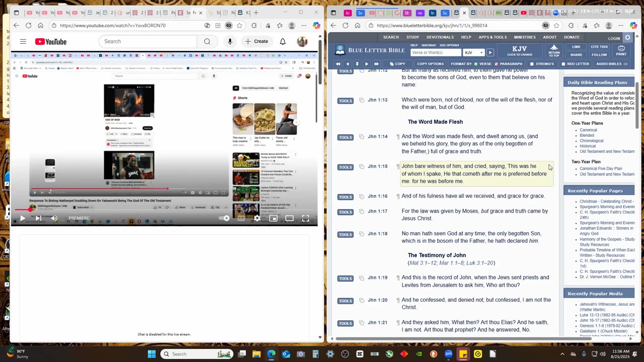Viewport: 644px width, 362px height.
Task: Open YouTube notifications bell
Action: pyautogui.click(x=283, y=42)
